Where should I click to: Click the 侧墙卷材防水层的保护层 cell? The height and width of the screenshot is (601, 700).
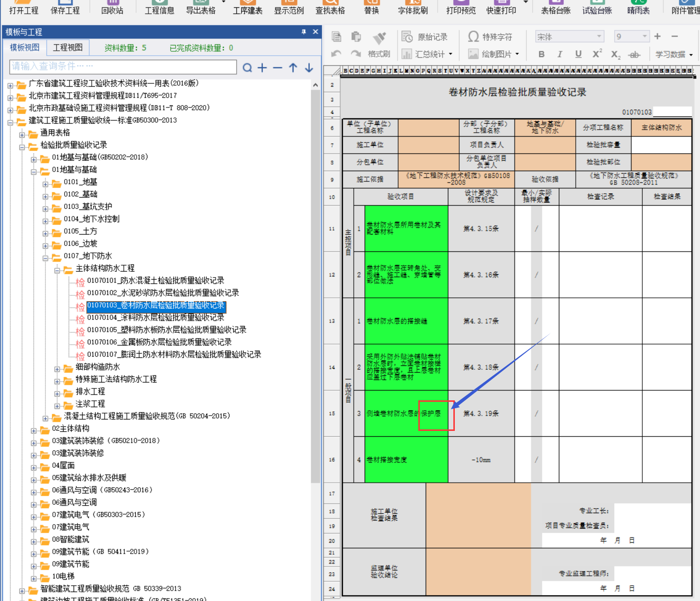(406, 414)
